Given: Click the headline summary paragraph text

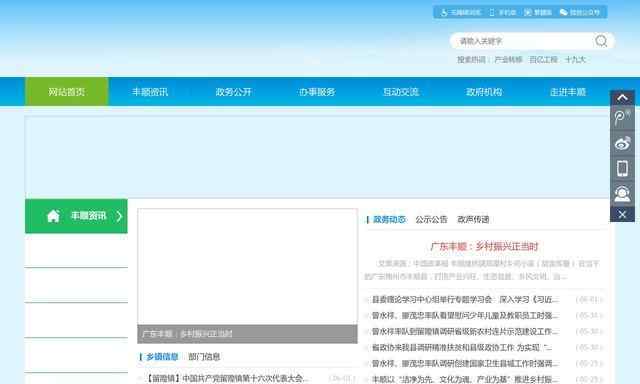Looking at the screenshot, I should (482, 270).
